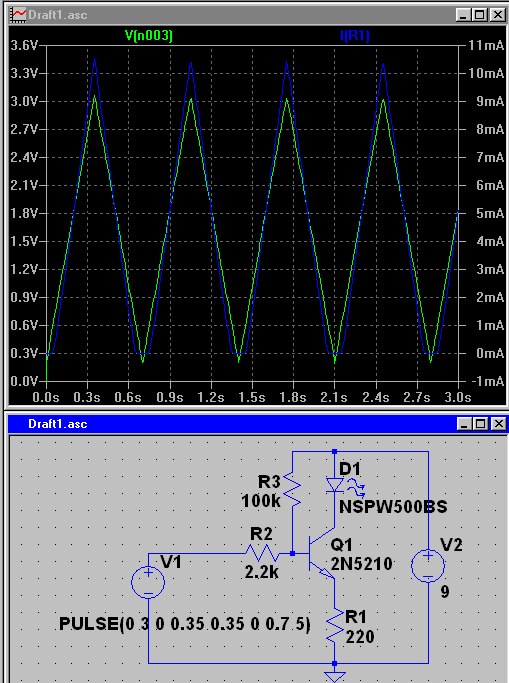Click the waveform window icon beside Draft1.asc
509x683 pixels.
(x=19, y=15)
